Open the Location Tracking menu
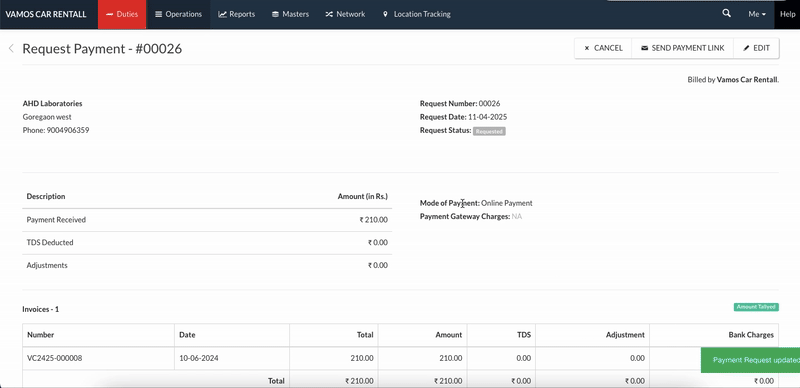Image resolution: width=800 pixels, height=388 pixels. point(416,14)
